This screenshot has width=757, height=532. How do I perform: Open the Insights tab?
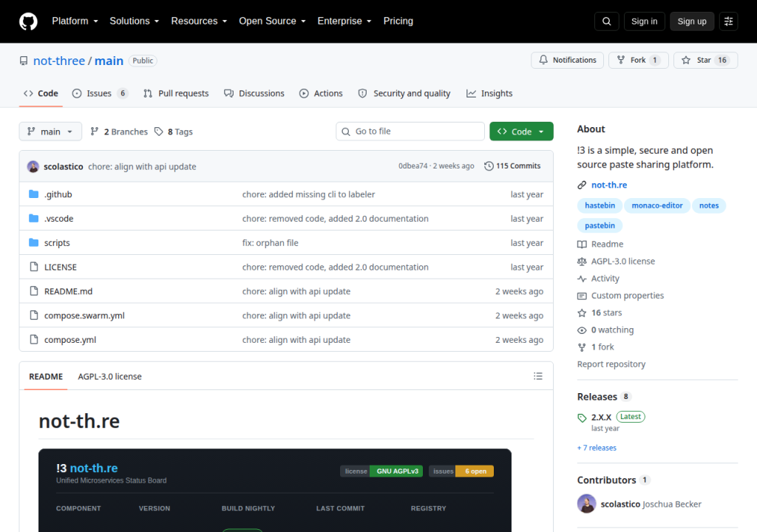click(489, 93)
